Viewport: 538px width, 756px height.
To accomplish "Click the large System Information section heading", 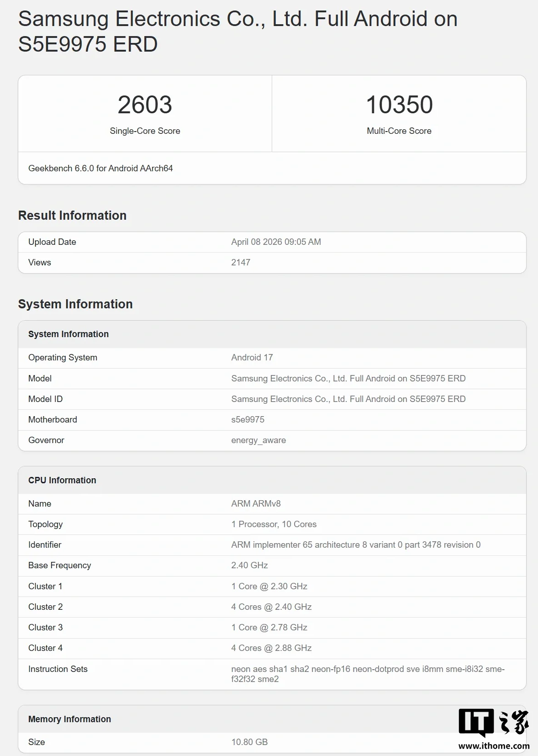I will pyautogui.click(x=75, y=304).
